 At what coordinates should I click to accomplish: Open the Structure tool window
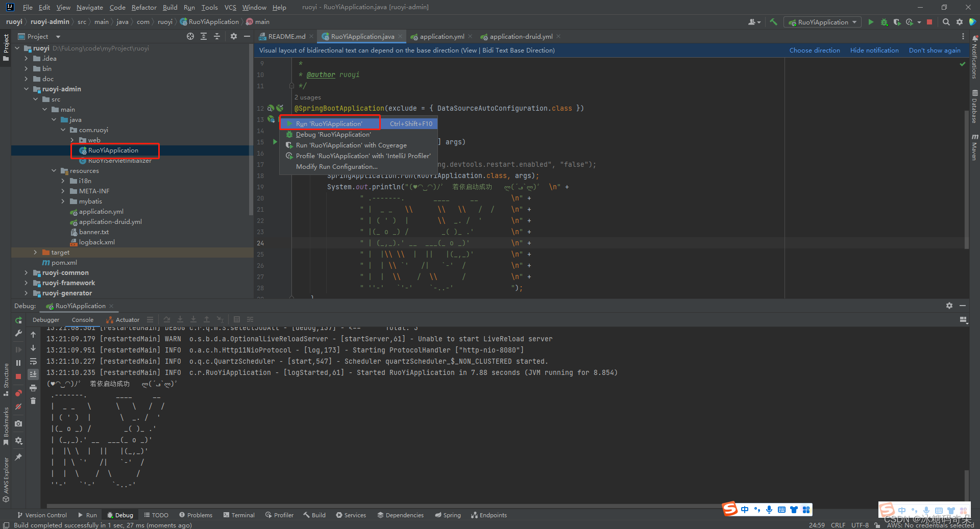pyautogui.click(x=6, y=380)
